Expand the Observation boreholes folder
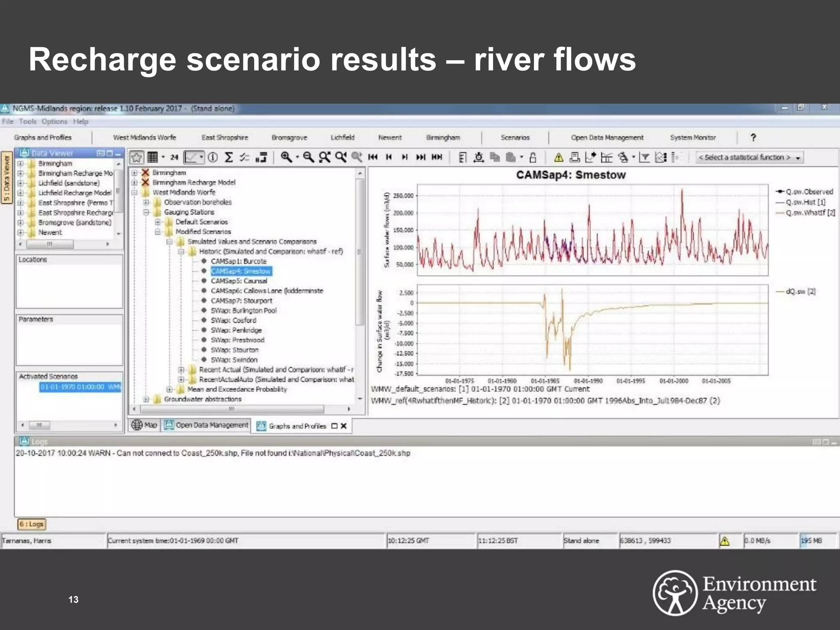Image resolution: width=840 pixels, height=630 pixels. pos(146,202)
